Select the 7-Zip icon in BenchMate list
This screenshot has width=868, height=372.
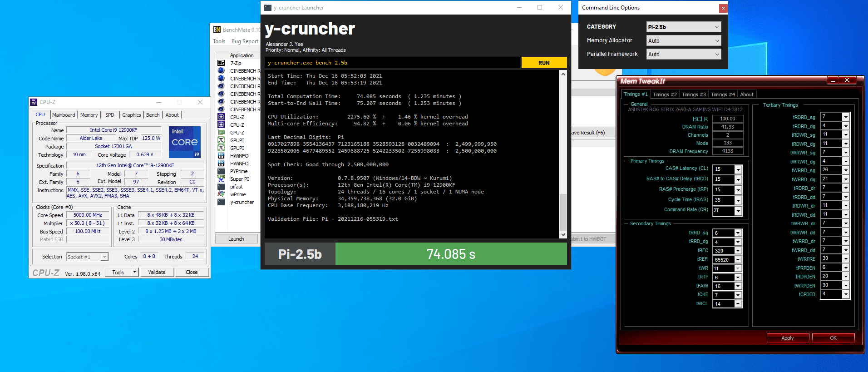221,63
